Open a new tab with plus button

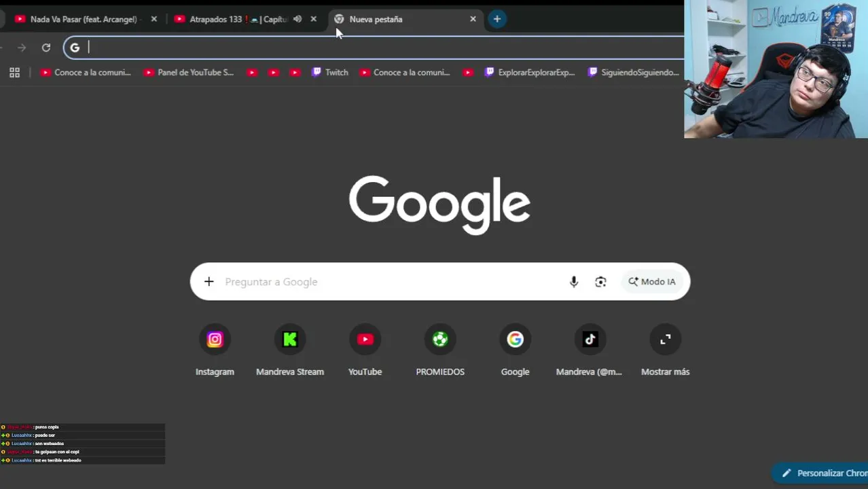coord(497,19)
